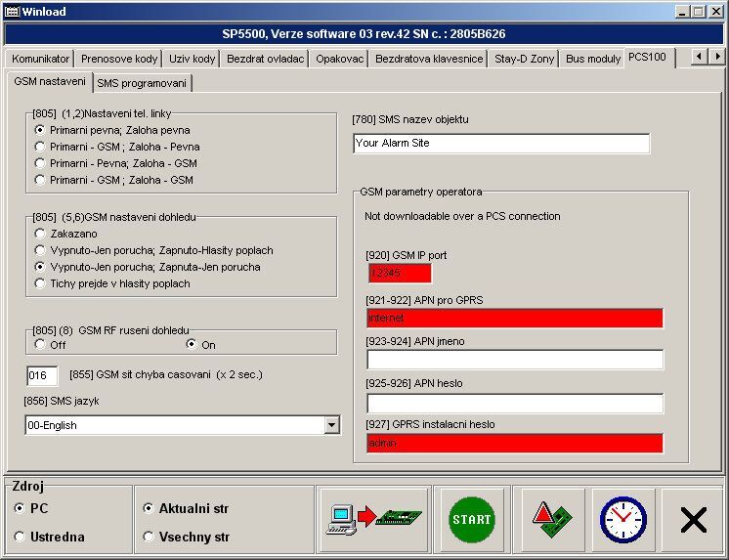Turn GSM RF ruseni dohledu Off
This screenshot has width=729, height=560.
40,344
